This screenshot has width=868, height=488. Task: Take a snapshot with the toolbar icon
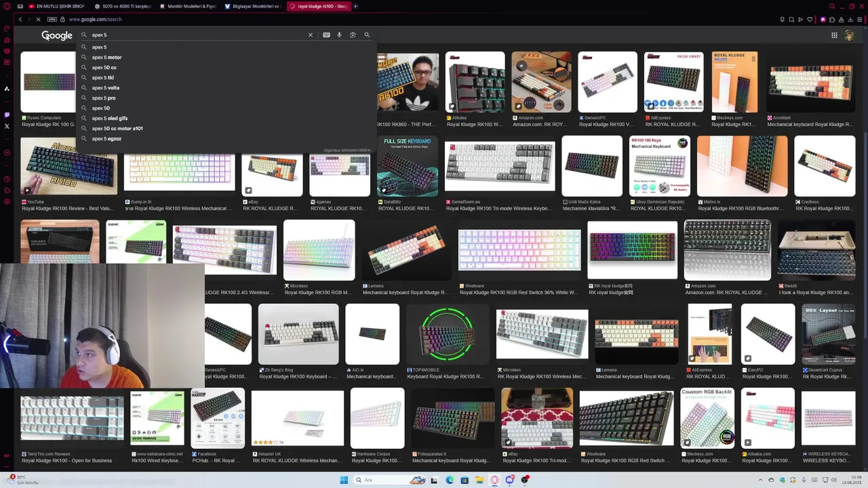pos(791,20)
